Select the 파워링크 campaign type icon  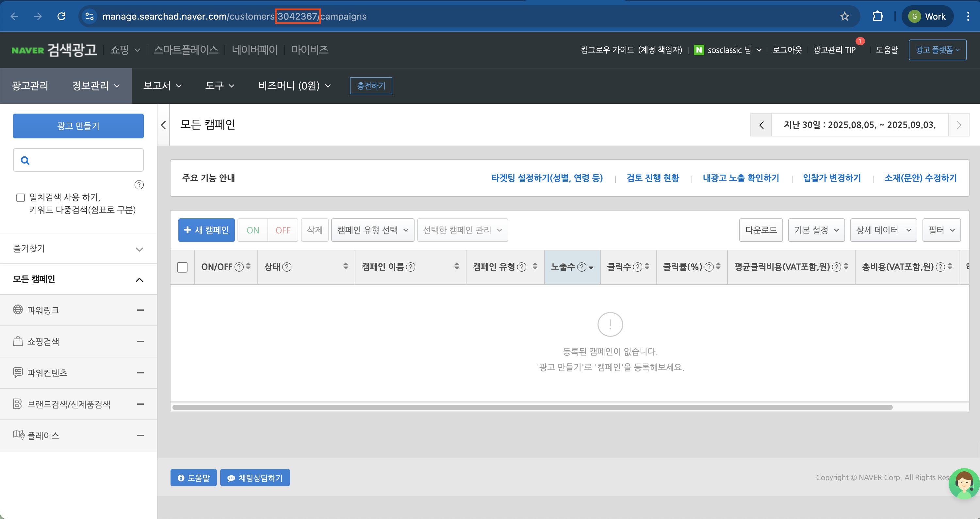[18, 309]
